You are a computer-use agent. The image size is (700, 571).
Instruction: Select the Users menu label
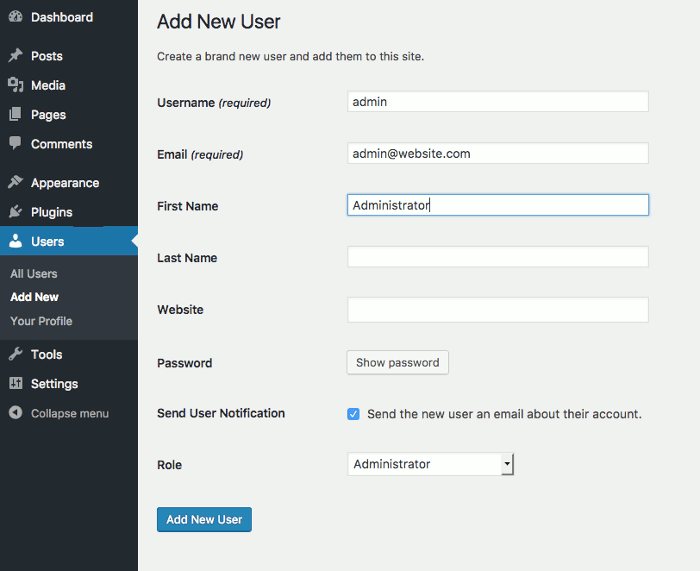[x=48, y=242]
